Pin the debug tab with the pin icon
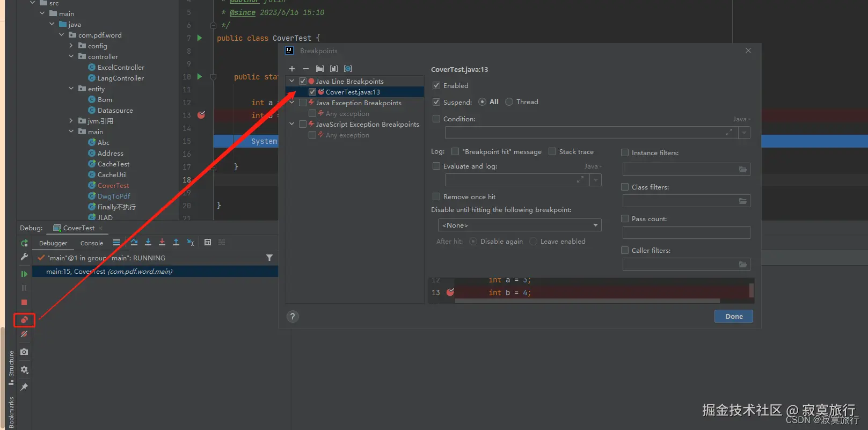 click(x=24, y=387)
